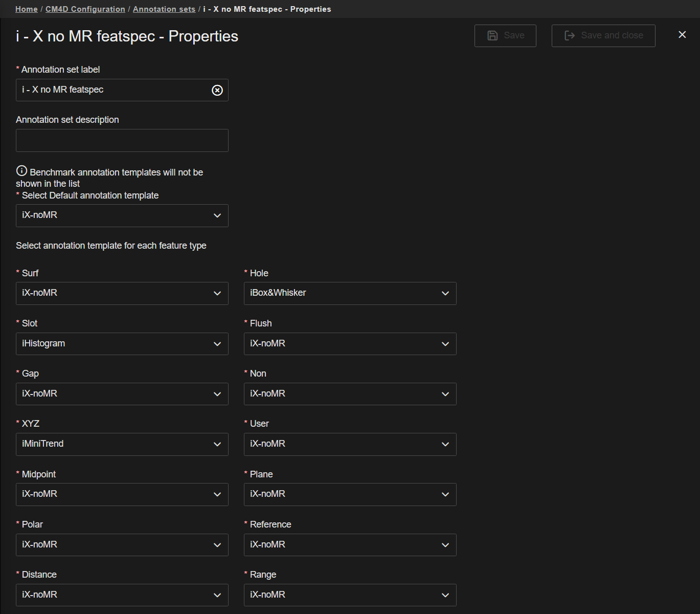Navigate to Annotation sets breadcrumb
This screenshot has height=614, width=700.
164,9
